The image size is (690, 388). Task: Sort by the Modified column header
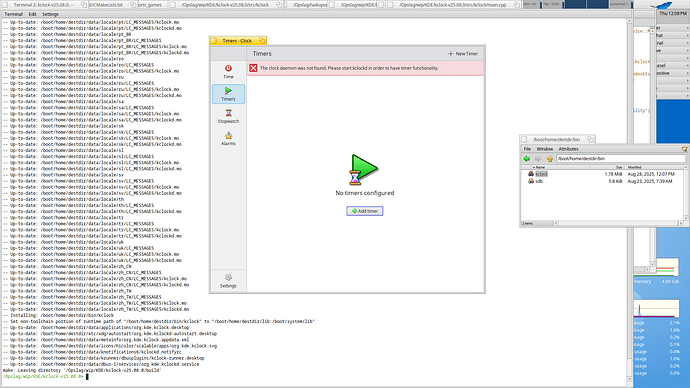coord(654,168)
